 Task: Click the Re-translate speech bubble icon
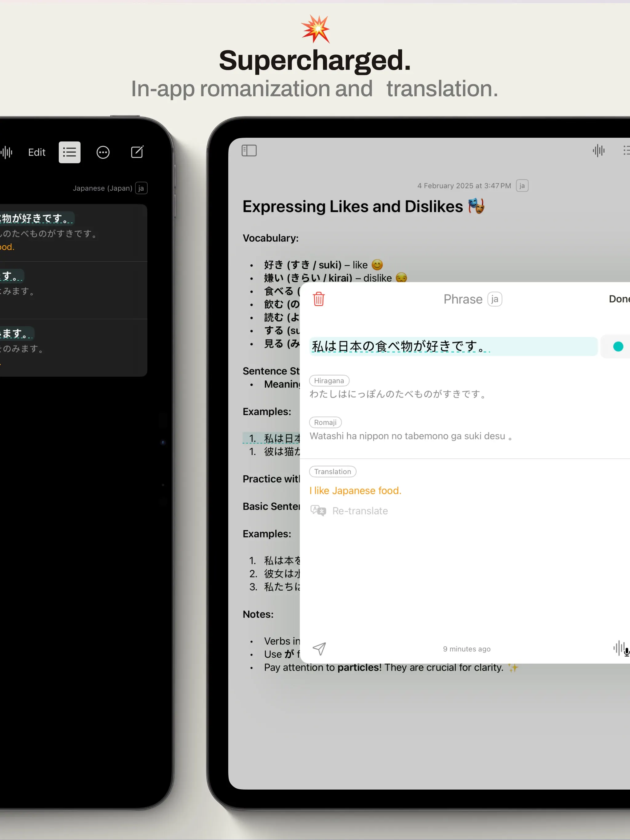(x=318, y=510)
